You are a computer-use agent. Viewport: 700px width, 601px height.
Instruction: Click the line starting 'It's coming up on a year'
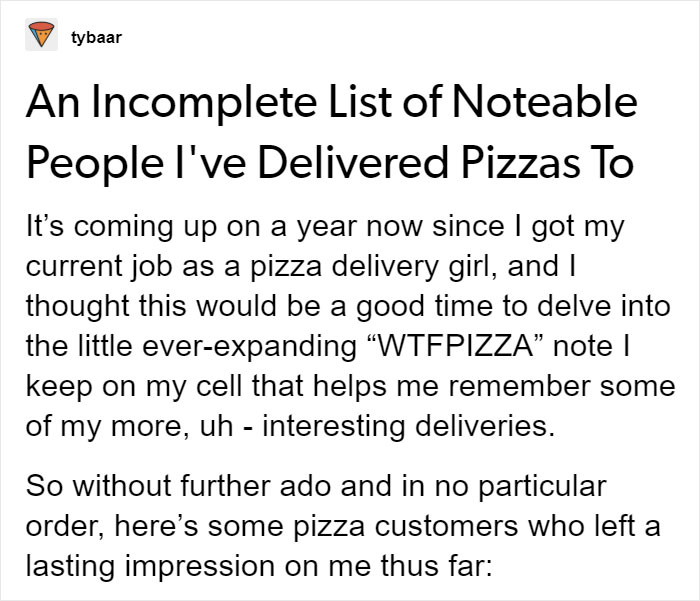(x=325, y=227)
